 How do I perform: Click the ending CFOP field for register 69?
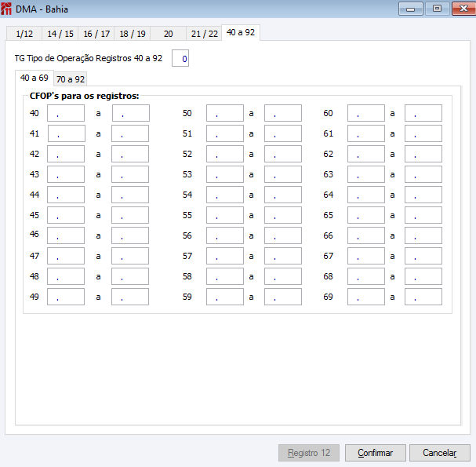coord(423,297)
